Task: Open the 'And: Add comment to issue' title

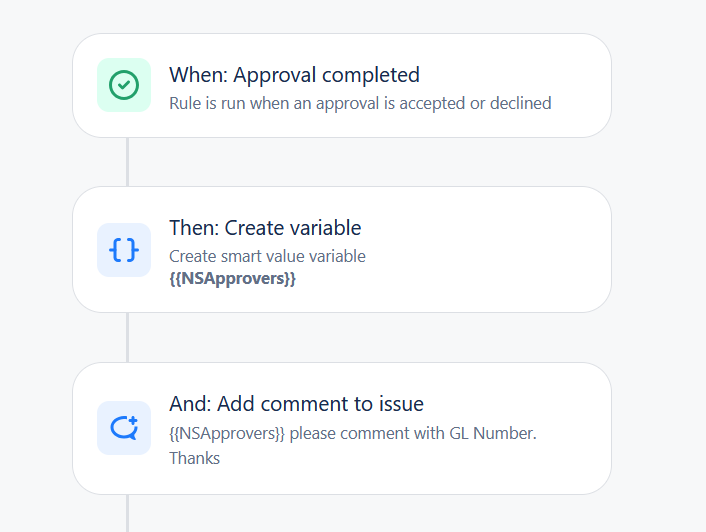Action: [296, 404]
